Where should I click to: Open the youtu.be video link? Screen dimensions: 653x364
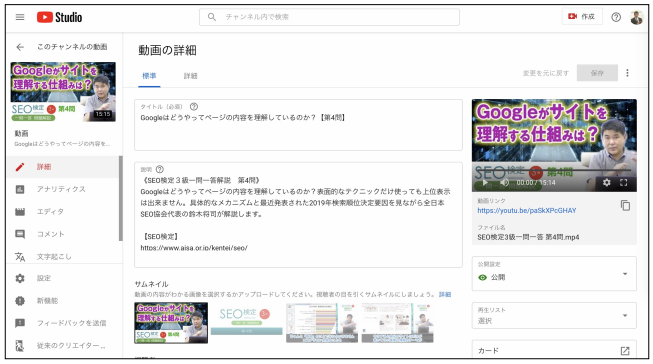click(x=527, y=211)
